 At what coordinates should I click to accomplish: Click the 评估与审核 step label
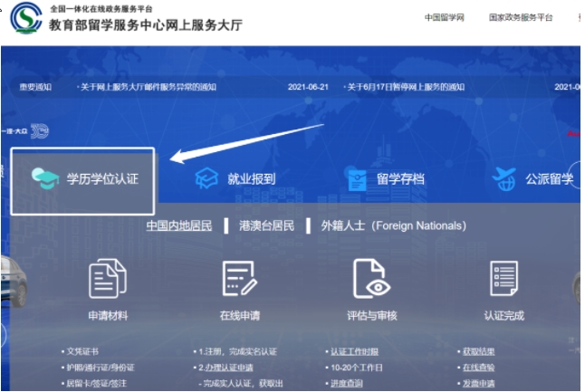click(x=372, y=316)
